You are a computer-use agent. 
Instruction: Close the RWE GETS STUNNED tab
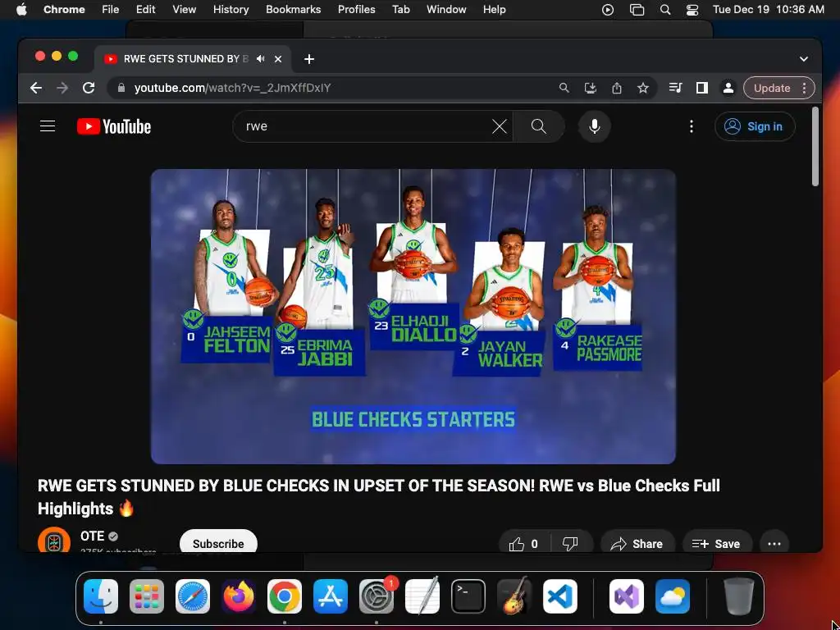click(278, 59)
